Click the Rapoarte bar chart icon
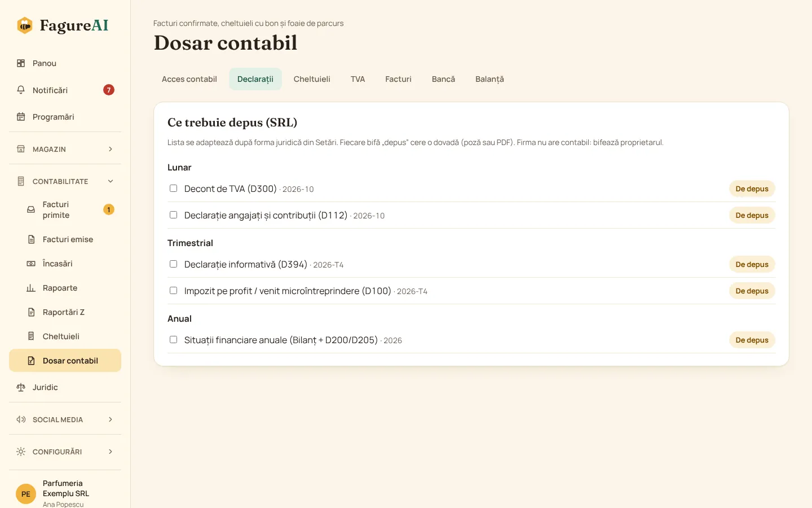 (x=31, y=288)
